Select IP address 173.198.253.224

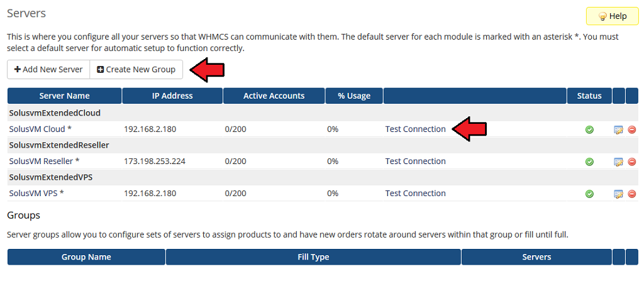tap(155, 161)
